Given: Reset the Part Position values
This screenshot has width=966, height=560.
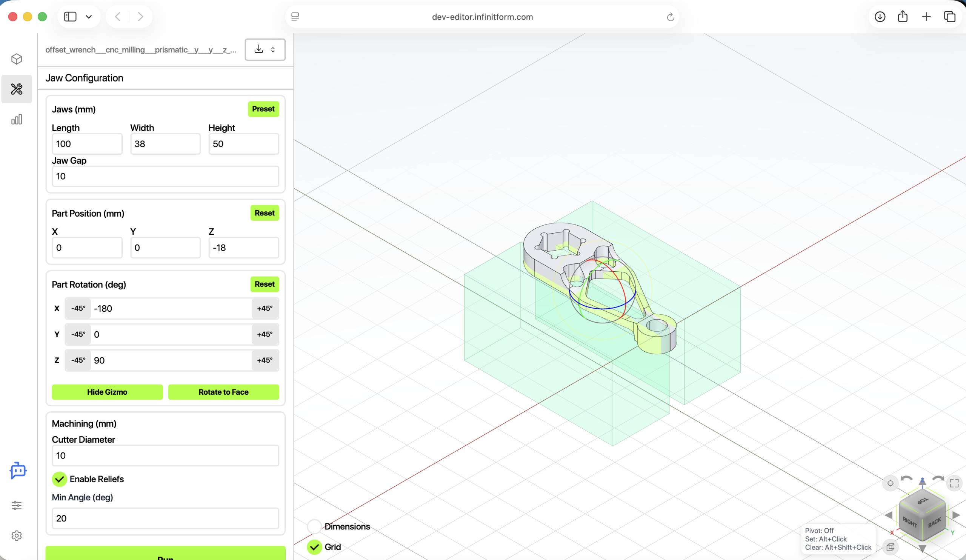Looking at the screenshot, I should pyautogui.click(x=265, y=213).
